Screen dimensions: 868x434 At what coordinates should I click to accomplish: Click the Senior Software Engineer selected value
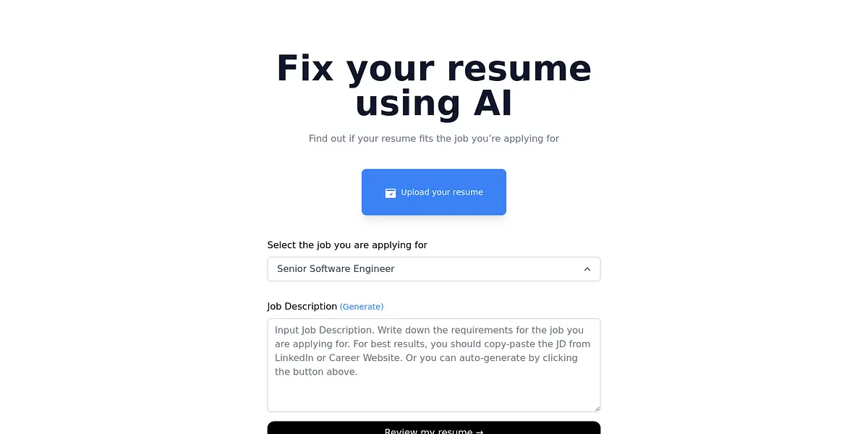[x=336, y=269]
